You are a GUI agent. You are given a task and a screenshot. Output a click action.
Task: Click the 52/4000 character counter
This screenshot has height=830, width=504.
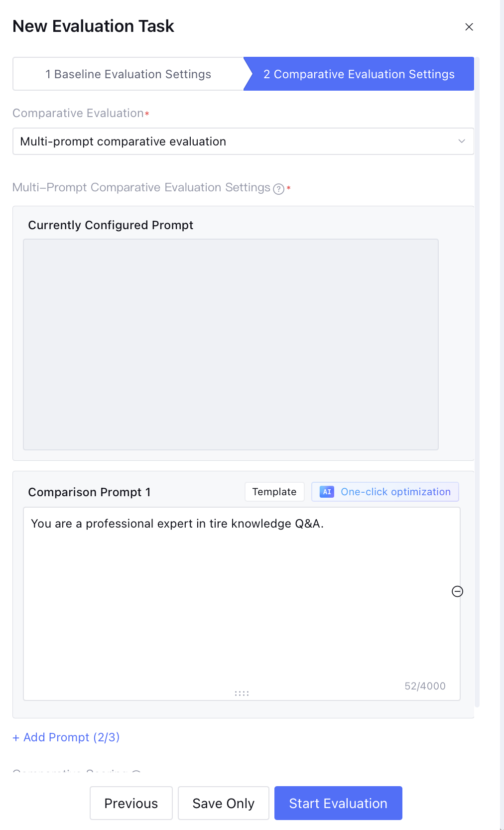point(425,686)
